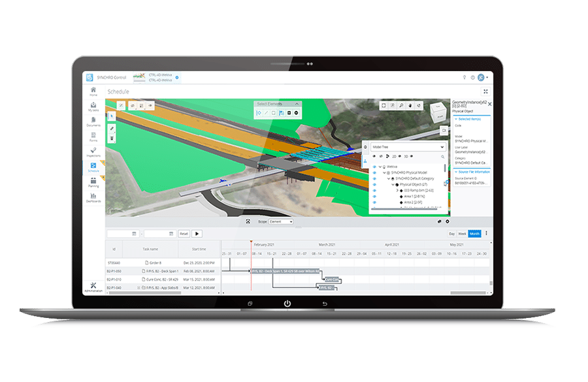
Task: Select the Girder 8 task row
Action: coord(163,263)
